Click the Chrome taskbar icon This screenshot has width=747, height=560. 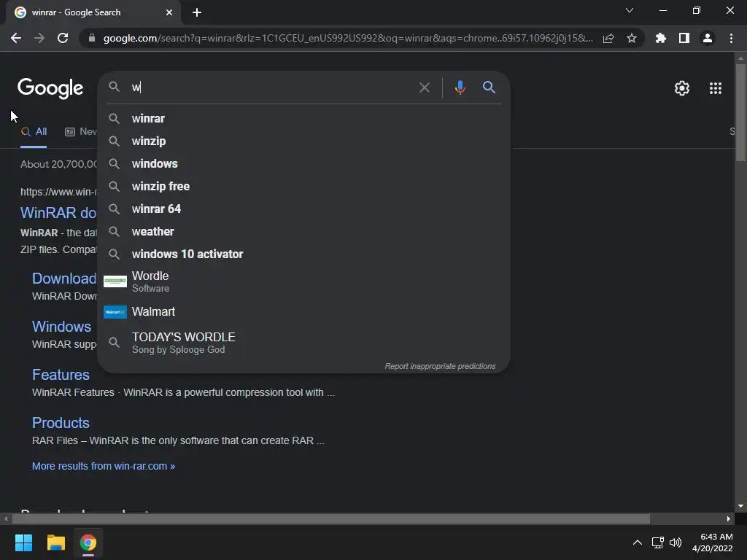coord(88,542)
